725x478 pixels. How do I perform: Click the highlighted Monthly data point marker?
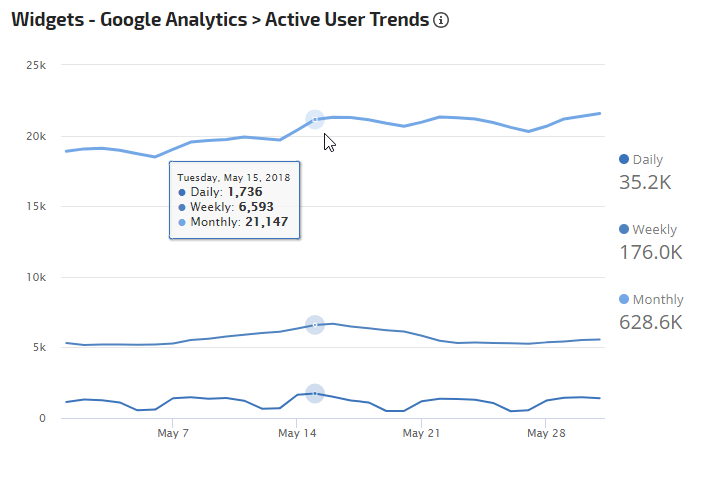click(x=315, y=120)
